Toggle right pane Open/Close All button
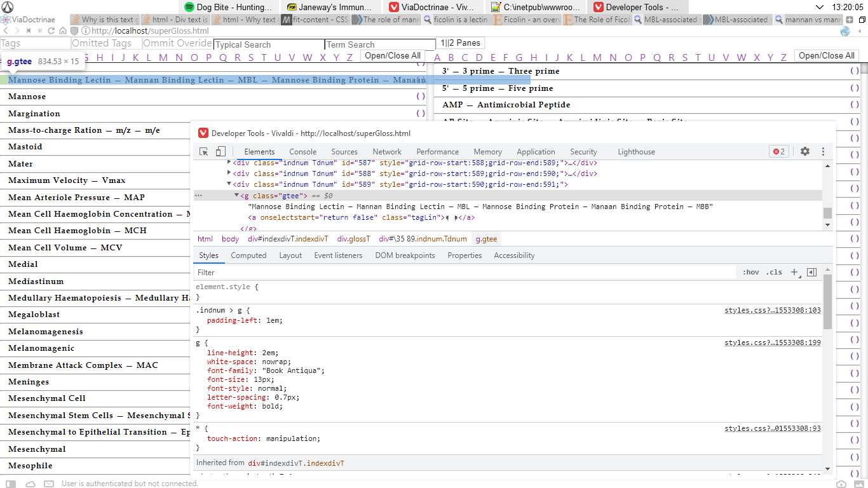The width and height of the screenshot is (868, 488). tap(826, 55)
